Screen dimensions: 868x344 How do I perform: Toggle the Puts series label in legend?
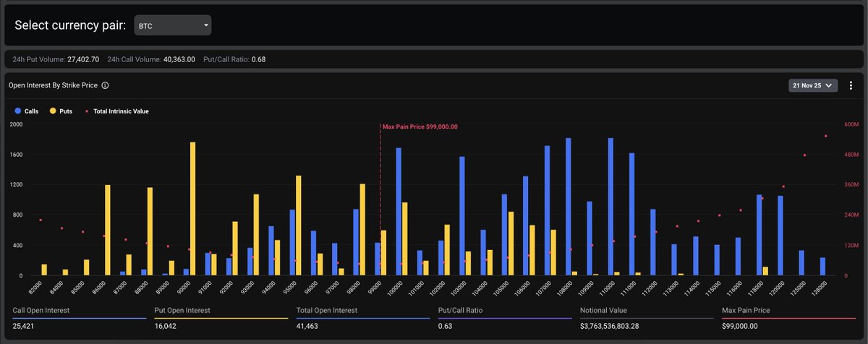(x=67, y=111)
